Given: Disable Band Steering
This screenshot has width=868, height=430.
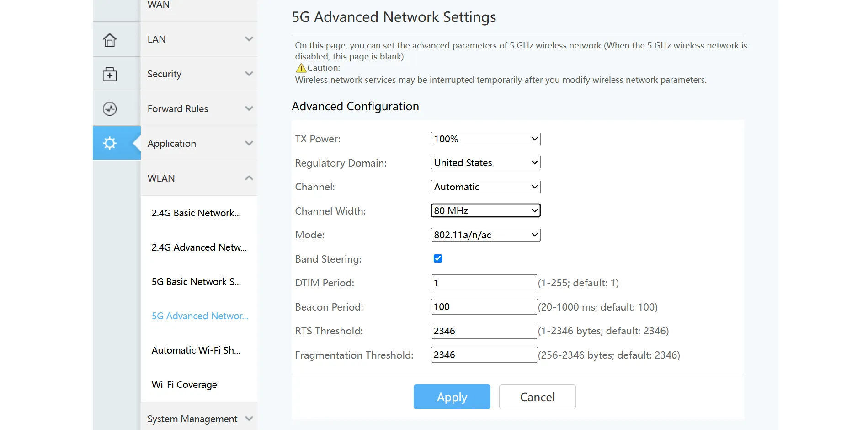Looking at the screenshot, I should [x=437, y=258].
